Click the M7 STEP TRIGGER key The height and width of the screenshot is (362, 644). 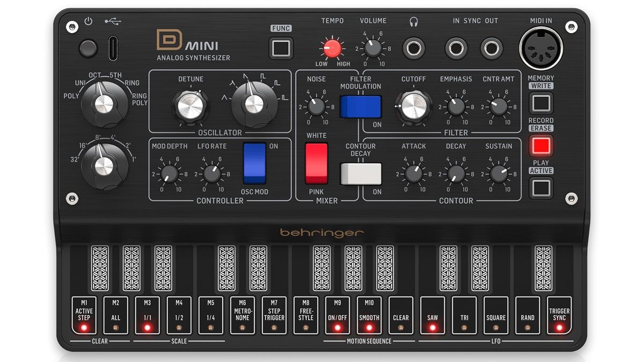click(x=274, y=315)
